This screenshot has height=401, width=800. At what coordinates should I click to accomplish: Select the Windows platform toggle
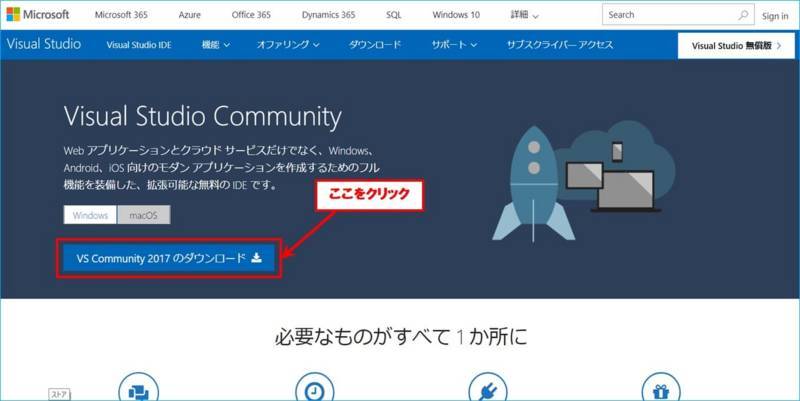(90, 215)
